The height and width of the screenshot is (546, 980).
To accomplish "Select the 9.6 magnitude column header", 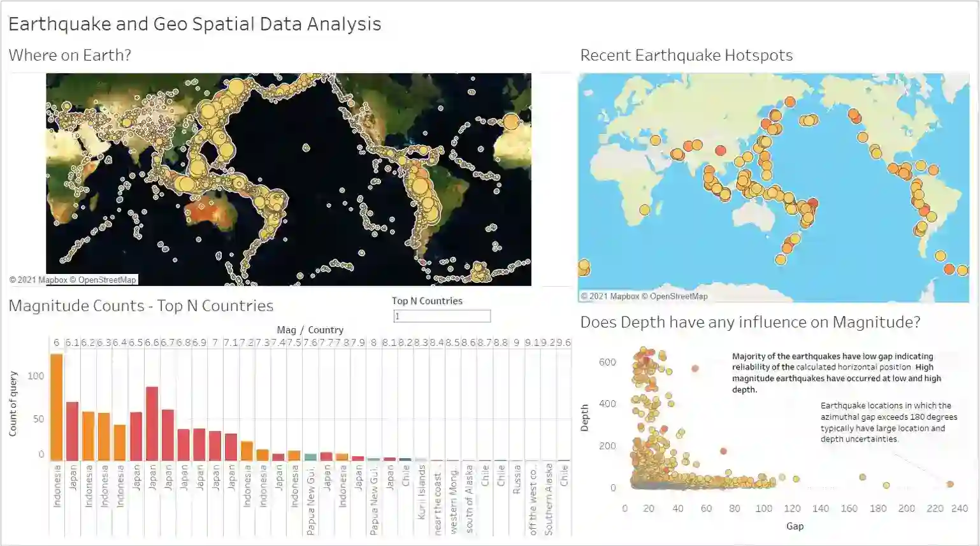I will coord(564,343).
